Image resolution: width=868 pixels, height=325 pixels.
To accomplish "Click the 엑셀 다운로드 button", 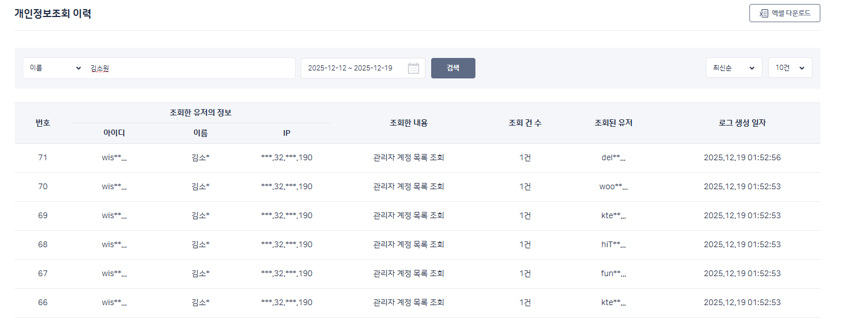I will 785,13.
